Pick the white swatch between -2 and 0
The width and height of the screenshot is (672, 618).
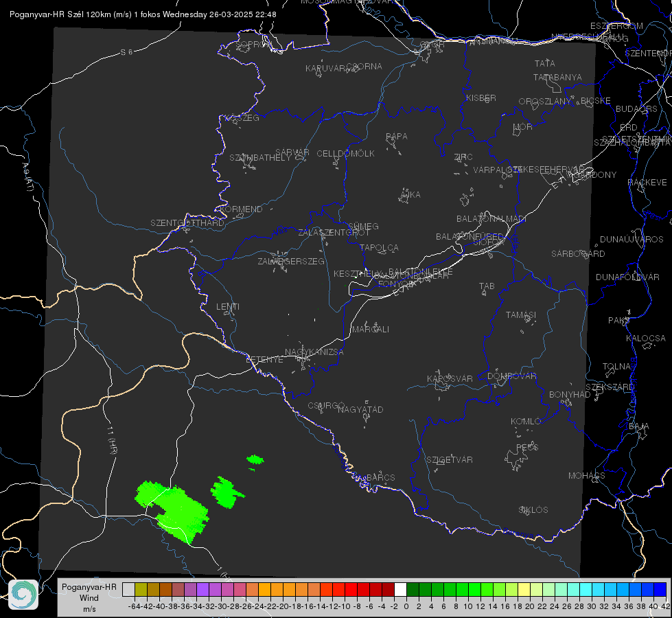(400, 589)
